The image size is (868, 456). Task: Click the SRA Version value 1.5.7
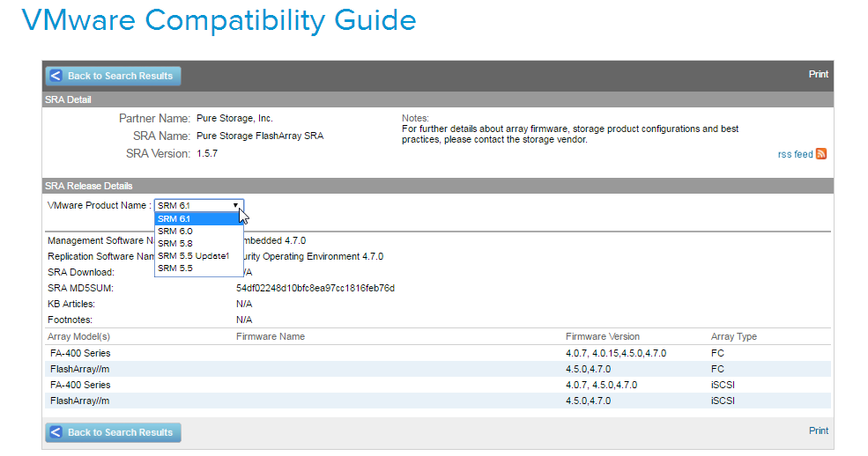pyautogui.click(x=207, y=154)
